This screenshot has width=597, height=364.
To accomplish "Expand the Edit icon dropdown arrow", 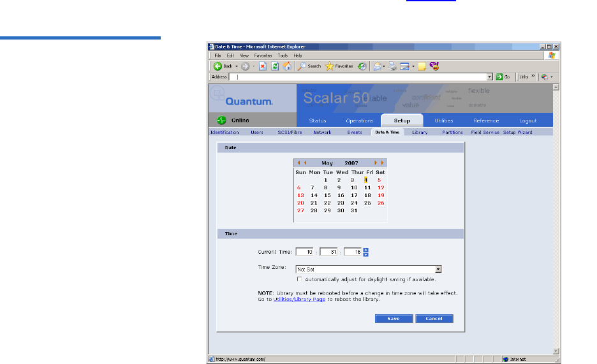I will coord(413,66).
